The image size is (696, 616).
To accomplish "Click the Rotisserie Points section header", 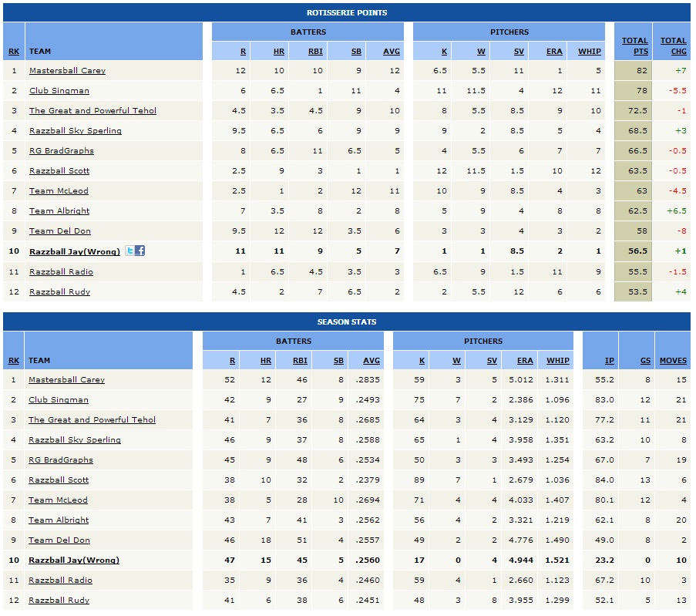I will pyautogui.click(x=347, y=12).
